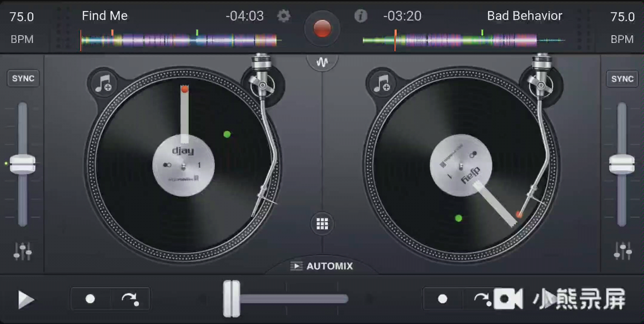The image size is (644, 324).
Task: Set cue point on right deck
Action: 443,299
